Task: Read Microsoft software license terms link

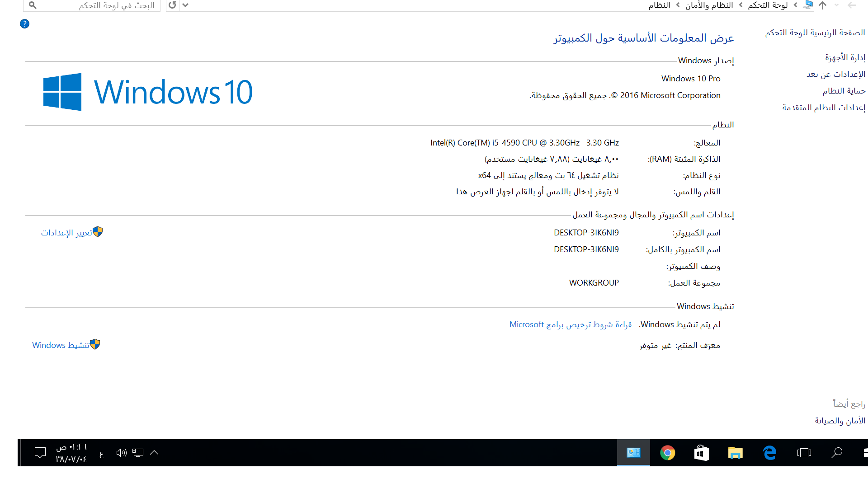Action: tap(571, 324)
